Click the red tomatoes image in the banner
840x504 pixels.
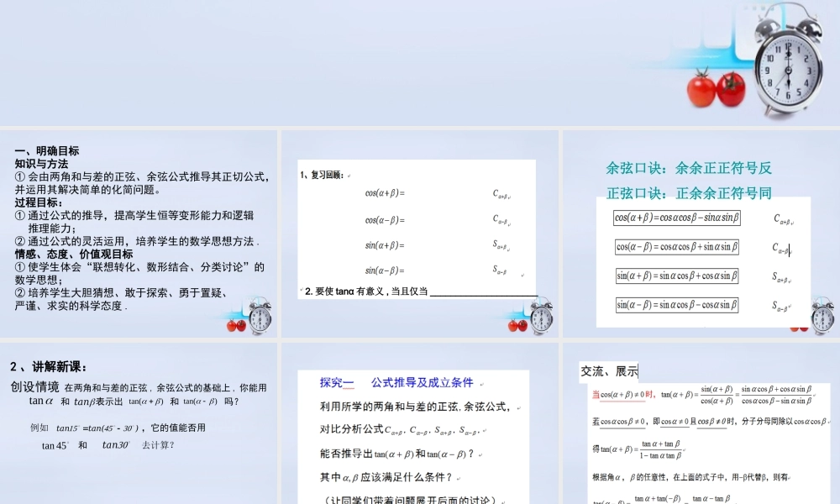[x=717, y=88]
